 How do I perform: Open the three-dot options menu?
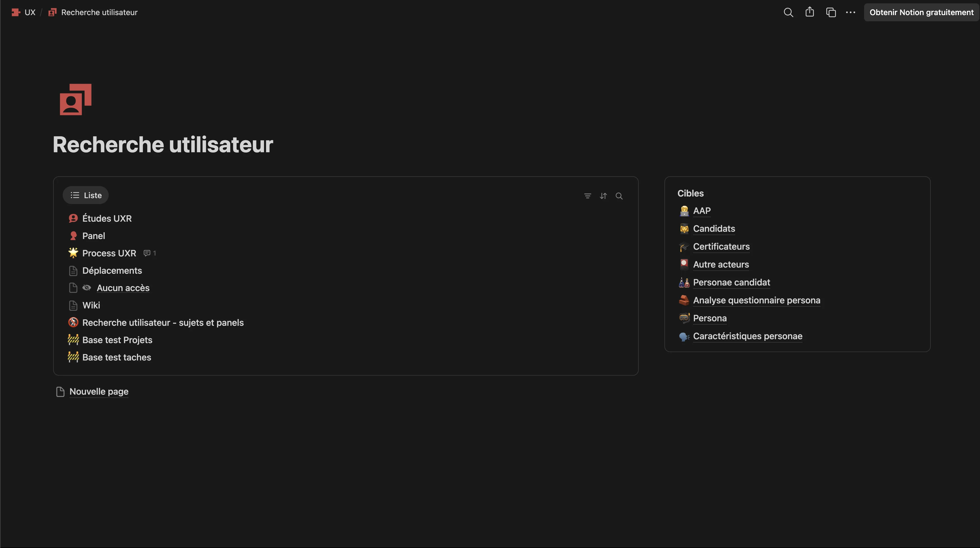click(x=851, y=12)
